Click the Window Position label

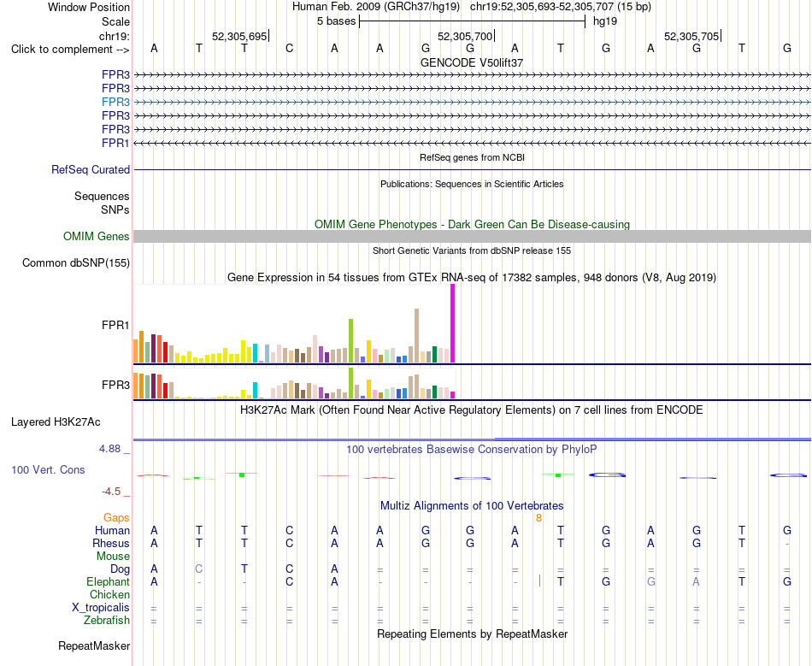[x=89, y=7]
